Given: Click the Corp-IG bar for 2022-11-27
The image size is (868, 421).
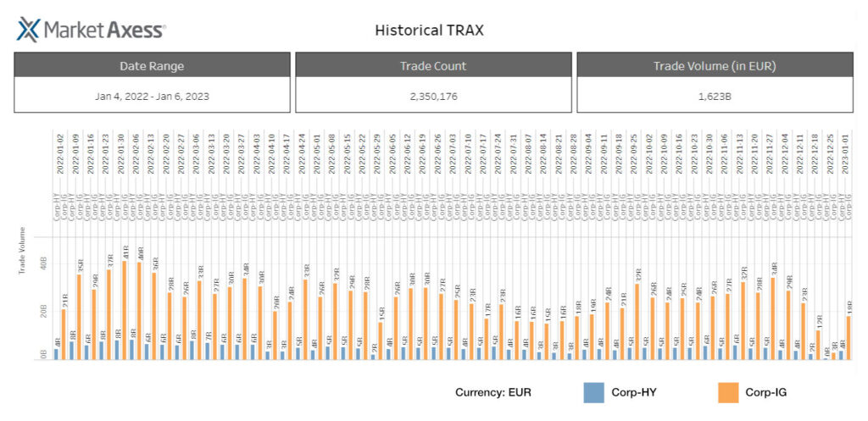Looking at the screenshot, I should (x=773, y=319).
